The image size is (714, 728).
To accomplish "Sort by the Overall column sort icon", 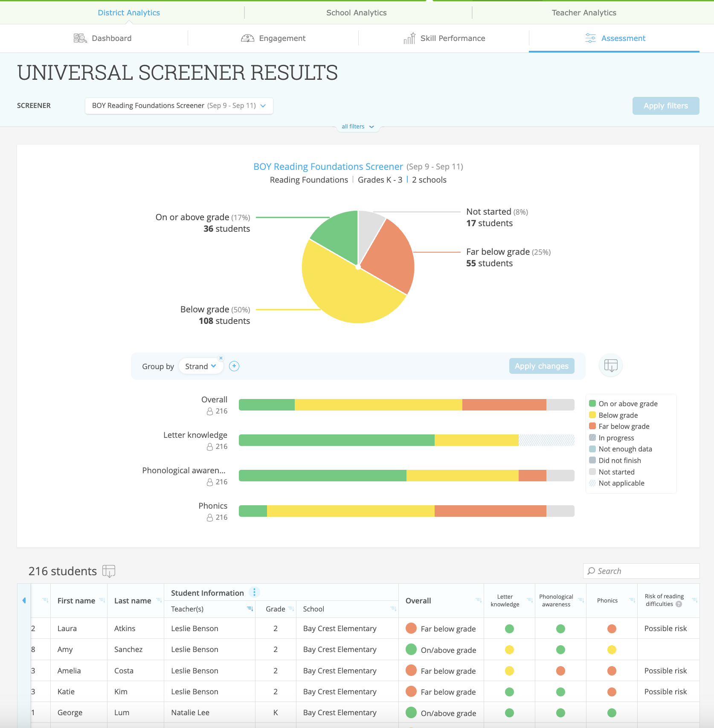I will tap(478, 600).
